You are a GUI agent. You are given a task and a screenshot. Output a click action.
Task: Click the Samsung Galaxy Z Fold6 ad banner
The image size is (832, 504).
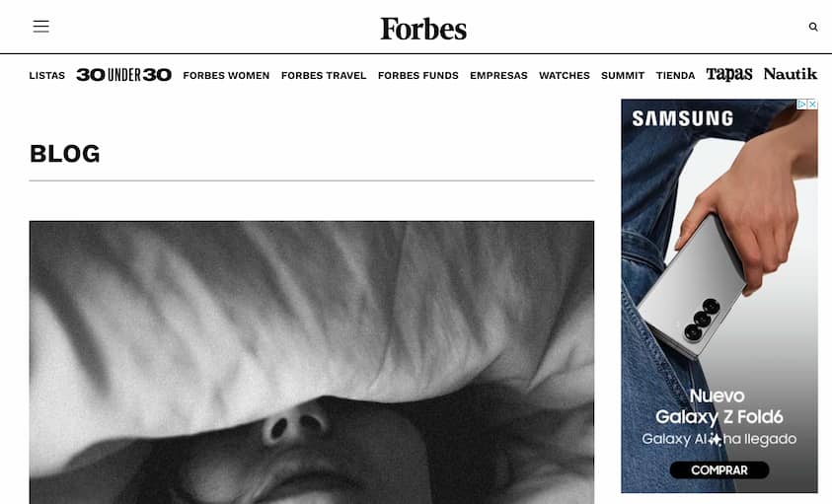[x=719, y=296]
